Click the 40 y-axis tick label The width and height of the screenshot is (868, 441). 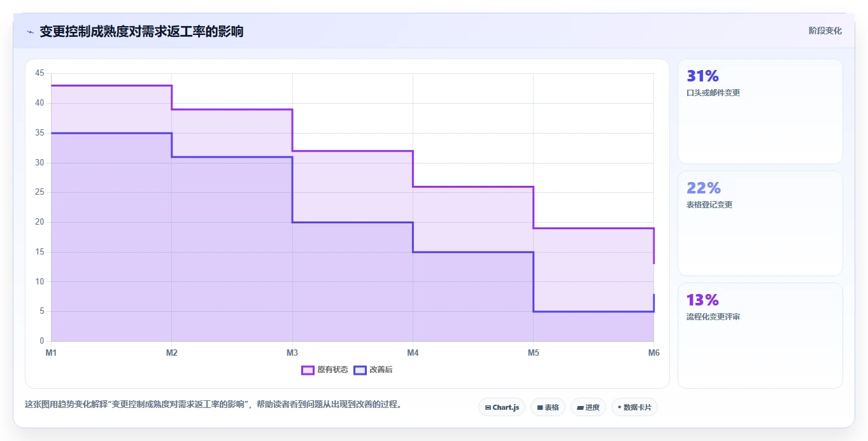39,103
